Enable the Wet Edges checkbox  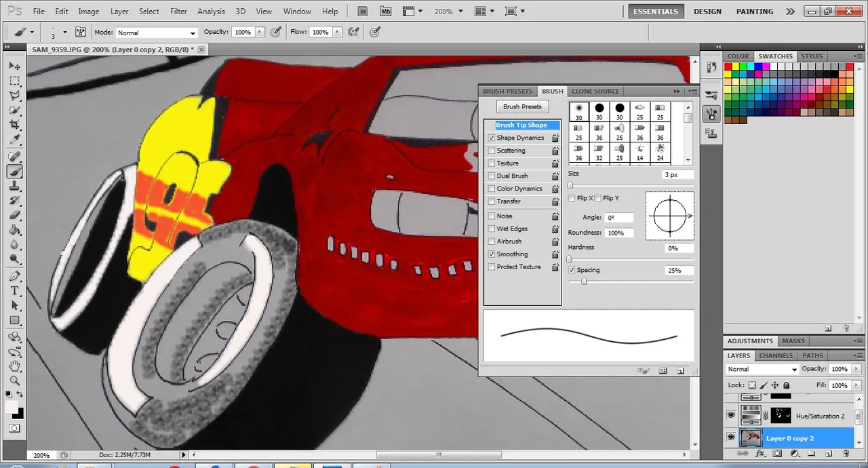pyautogui.click(x=492, y=229)
